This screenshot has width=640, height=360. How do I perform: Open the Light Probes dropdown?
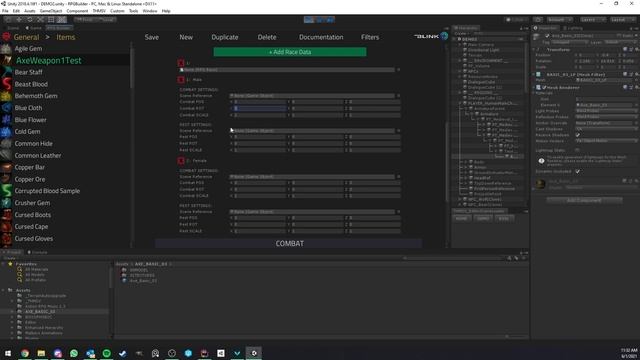coord(606,111)
